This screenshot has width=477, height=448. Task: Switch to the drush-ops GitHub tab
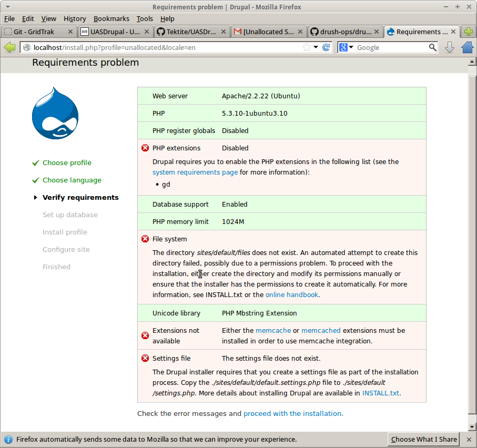click(341, 32)
